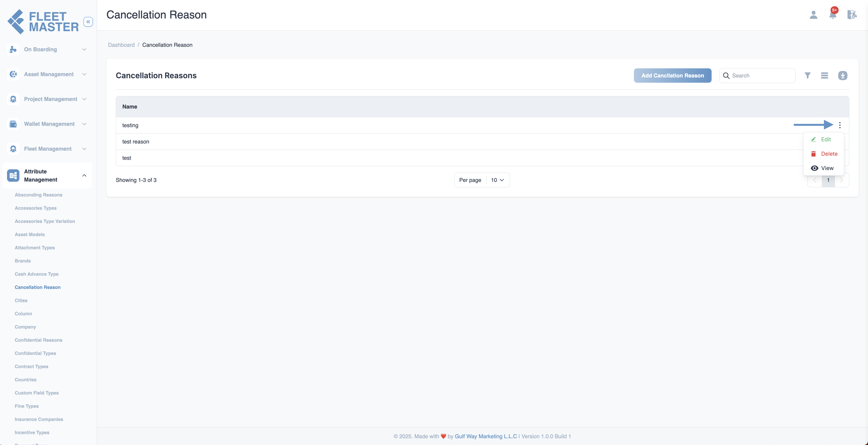
Task: Select Cancellation Reason in sidebar
Action: tap(38, 287)
